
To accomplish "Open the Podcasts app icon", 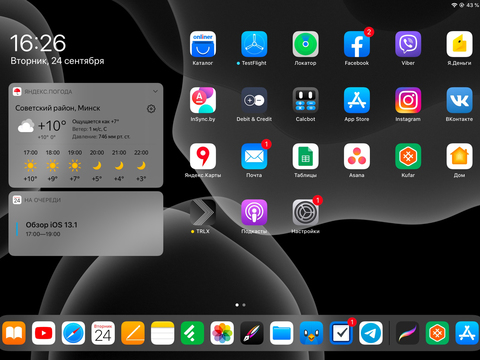I will tap(254, 212).
